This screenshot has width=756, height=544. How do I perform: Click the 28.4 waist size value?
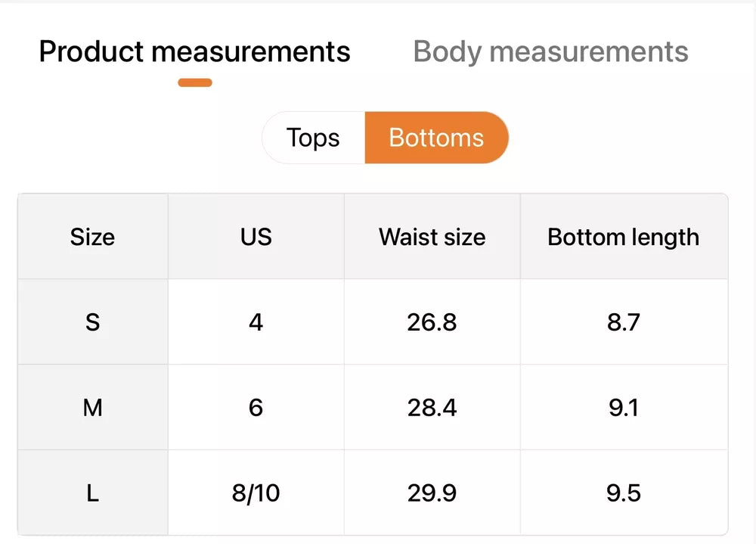432,407
